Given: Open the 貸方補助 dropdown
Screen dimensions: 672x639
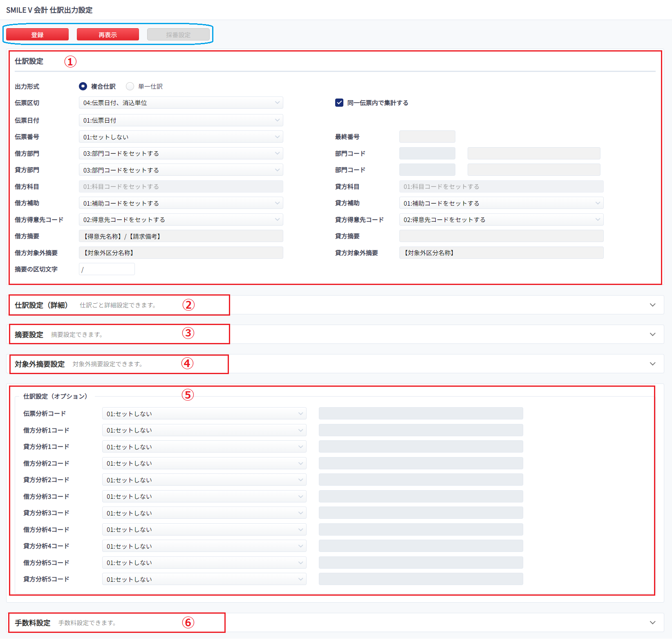Looking at the screenshot, I should coord(501,203).
